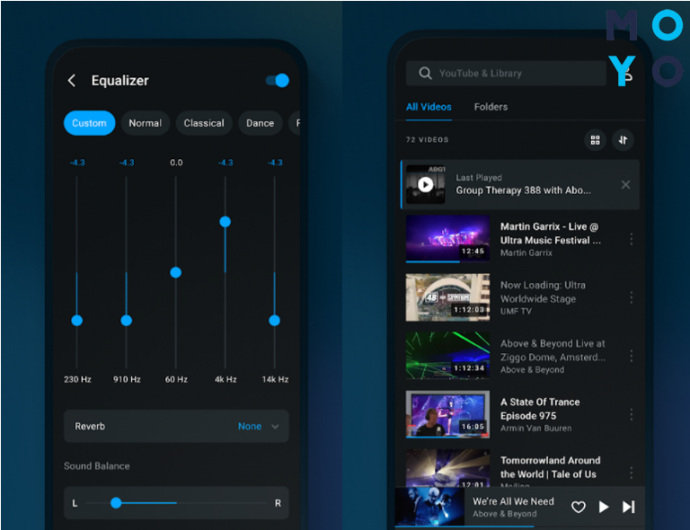Select the Custom equalizer preset
The image size is (690, 530).
(x=89, y=123)
